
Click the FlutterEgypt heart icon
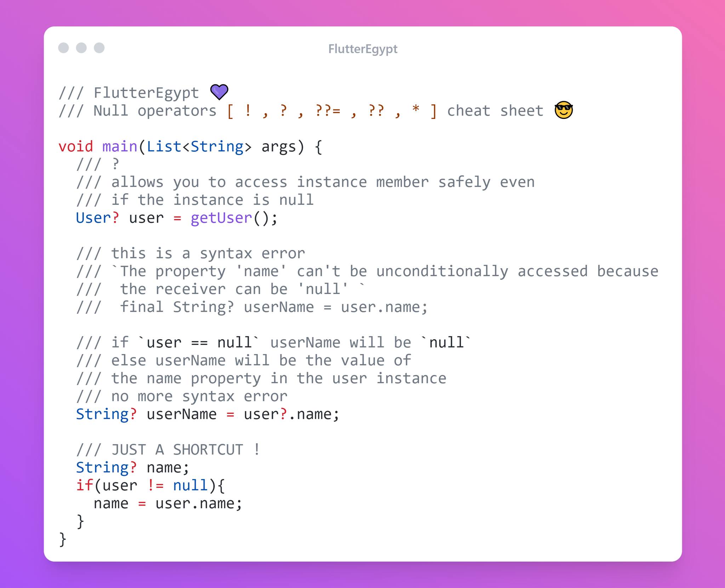pyautogui.click(x=218, y=94)
